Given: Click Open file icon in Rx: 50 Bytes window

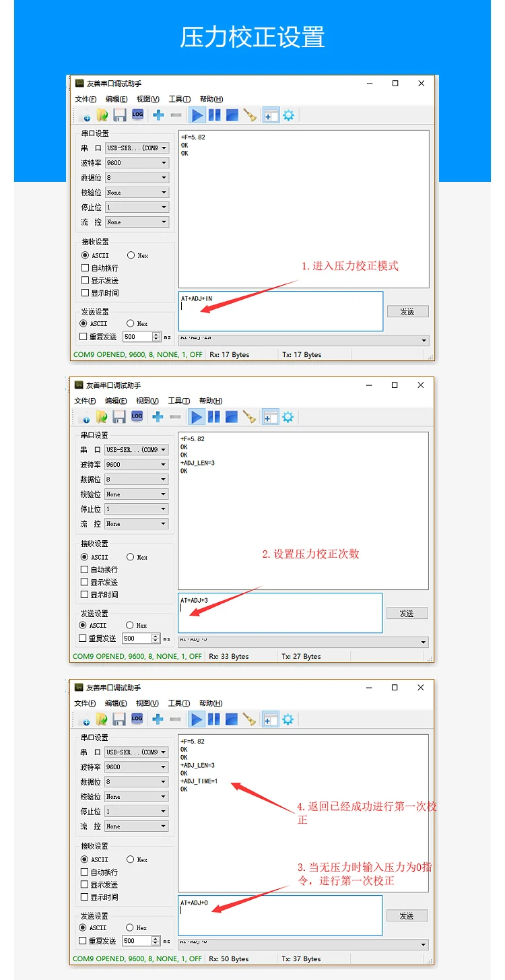Looking at the screenshot, I should coord(102,719).
